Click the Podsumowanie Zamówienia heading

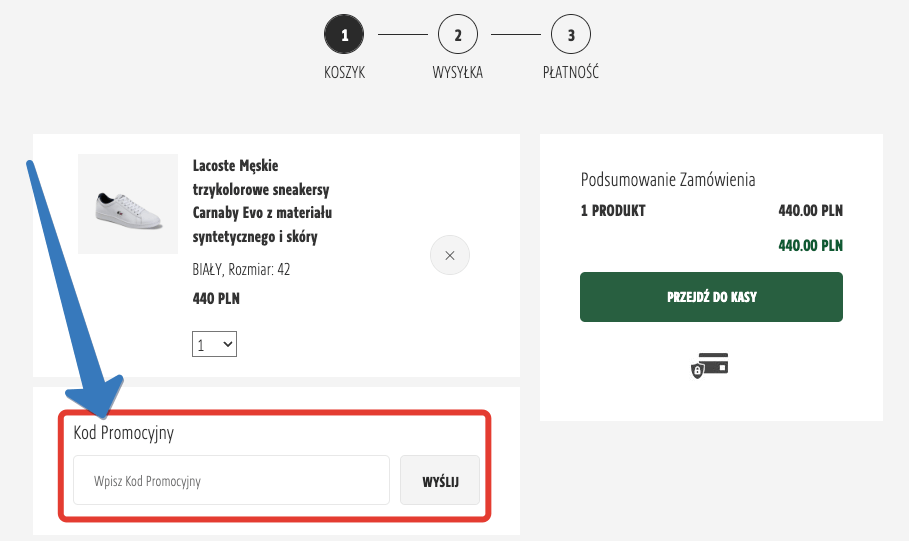(668, 180)
